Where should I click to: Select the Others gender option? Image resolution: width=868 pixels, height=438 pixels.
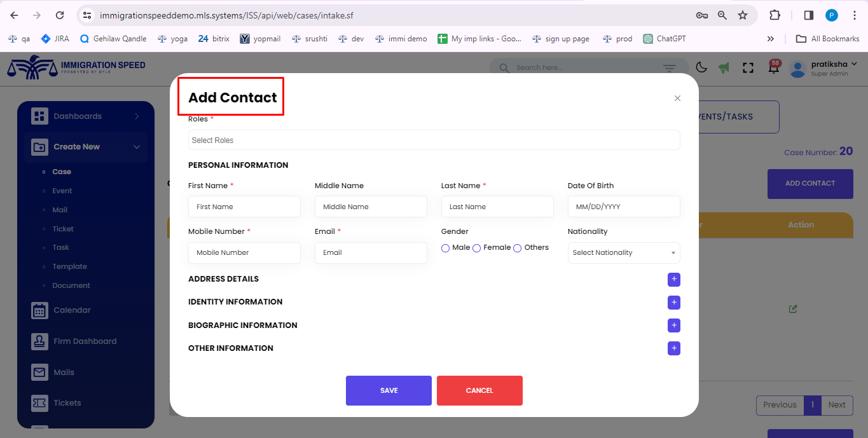517,248
